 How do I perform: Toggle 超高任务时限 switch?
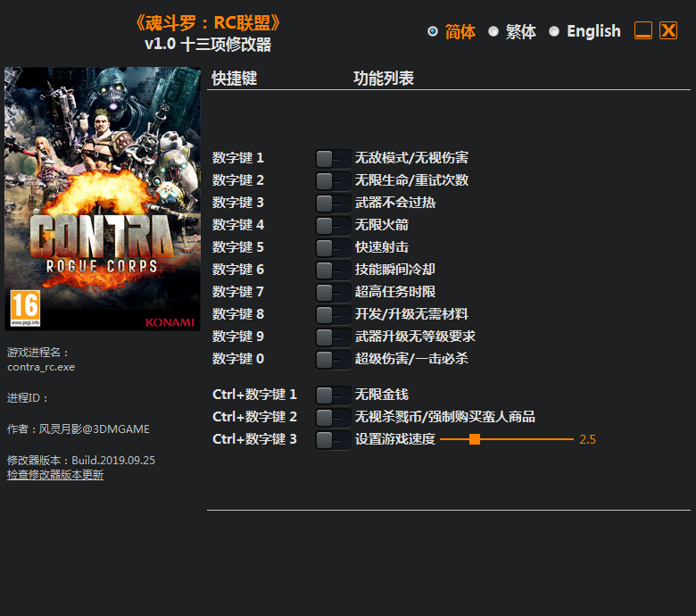click(x=333, y=293)
